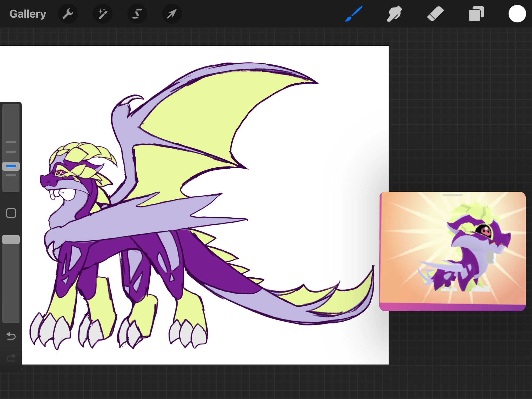Select the Paint brush tool

[353, 14]
